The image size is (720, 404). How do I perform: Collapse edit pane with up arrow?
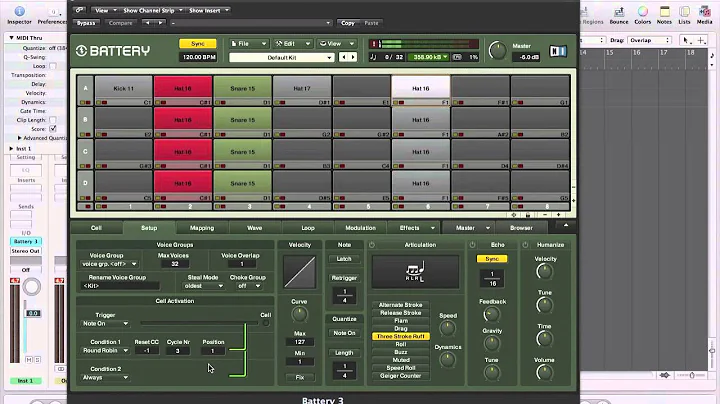(566, 225)
